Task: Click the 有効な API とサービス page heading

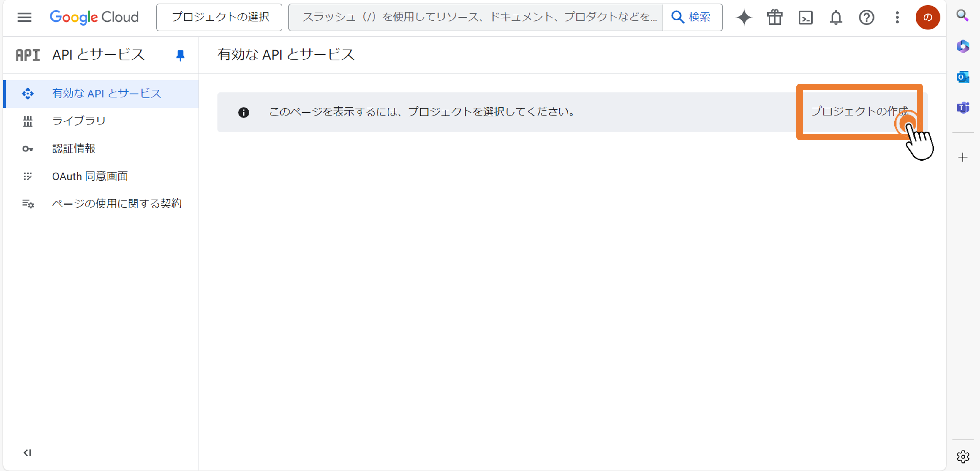Action: (286, 54)
